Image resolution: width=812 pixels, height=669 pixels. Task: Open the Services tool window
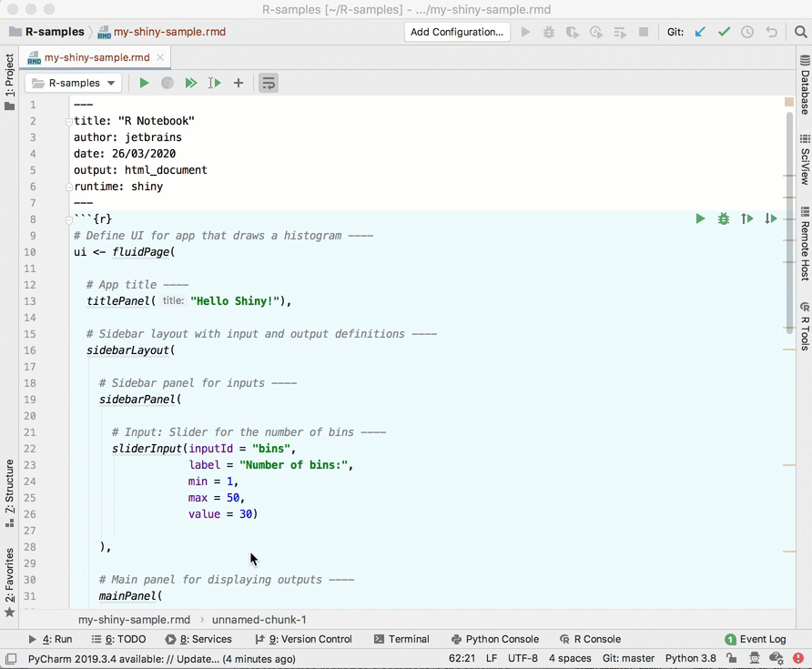198,639
